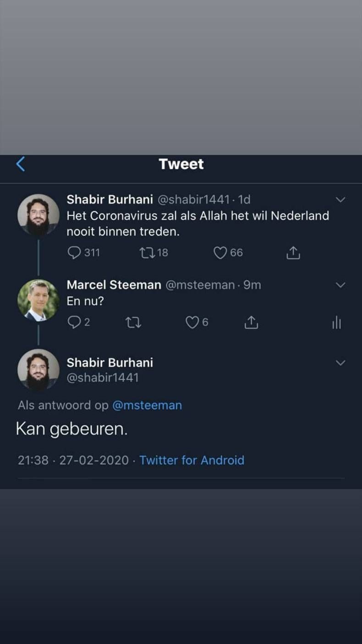Open more options for Marcel Steeman's tweet
This screenshot has height=644, width=362.
[x=340, y=284]
